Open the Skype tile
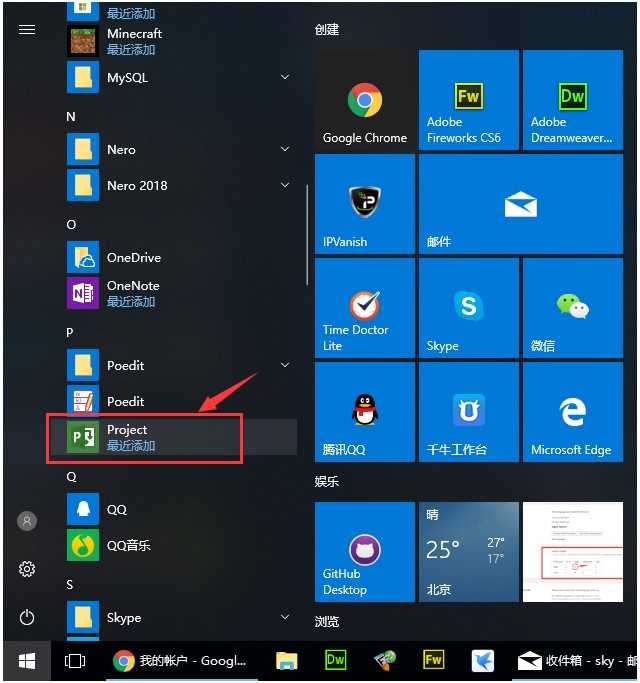 pos(468,308)
